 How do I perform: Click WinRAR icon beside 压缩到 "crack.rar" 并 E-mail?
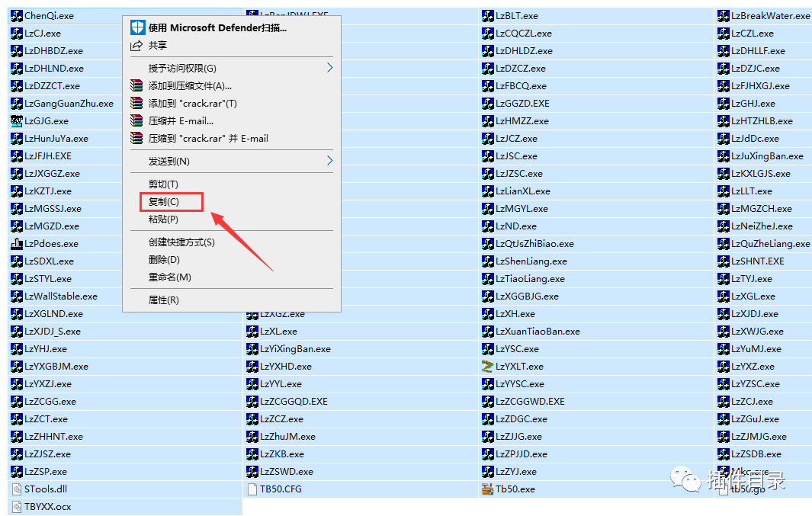tap(136, 139)
